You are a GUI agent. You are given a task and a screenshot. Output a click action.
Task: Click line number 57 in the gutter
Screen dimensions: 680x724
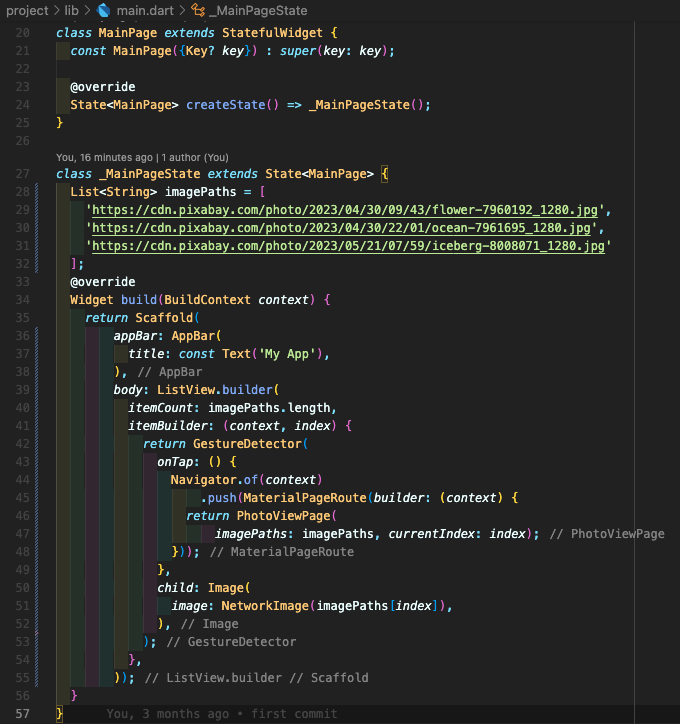23,714
